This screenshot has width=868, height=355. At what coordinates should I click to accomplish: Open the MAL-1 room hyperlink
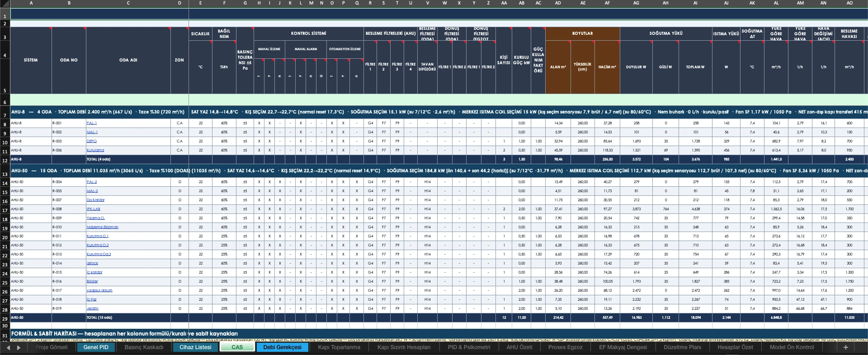click(92, 132)
